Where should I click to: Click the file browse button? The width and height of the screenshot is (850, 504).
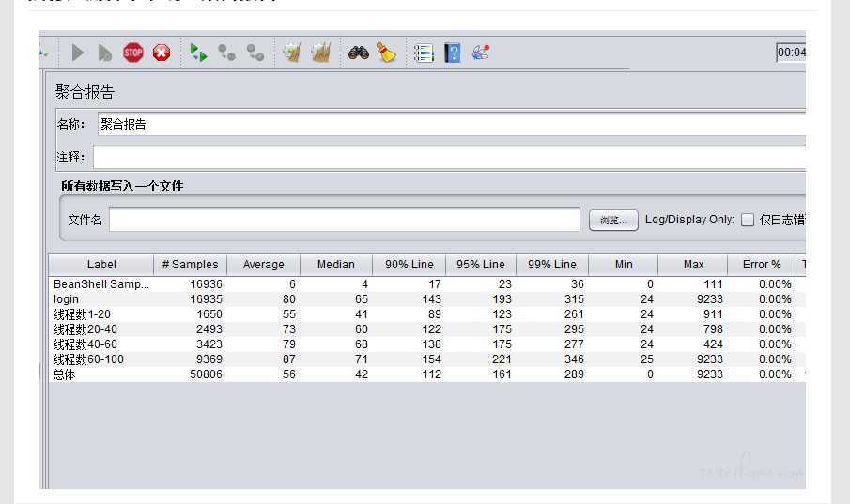[x=613, y=220]
